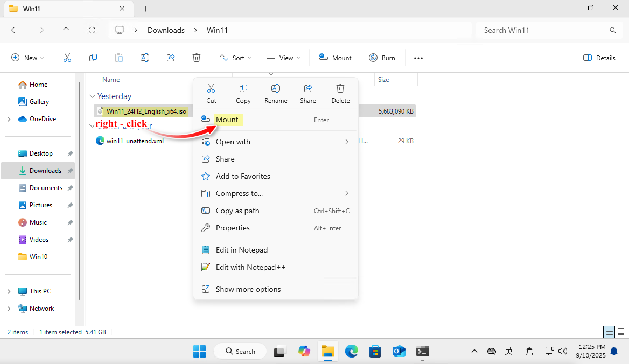The width and height of the screenshot is (629, 364).
Task: Switch to large thumbnails view
Action: tap(621, 332)
